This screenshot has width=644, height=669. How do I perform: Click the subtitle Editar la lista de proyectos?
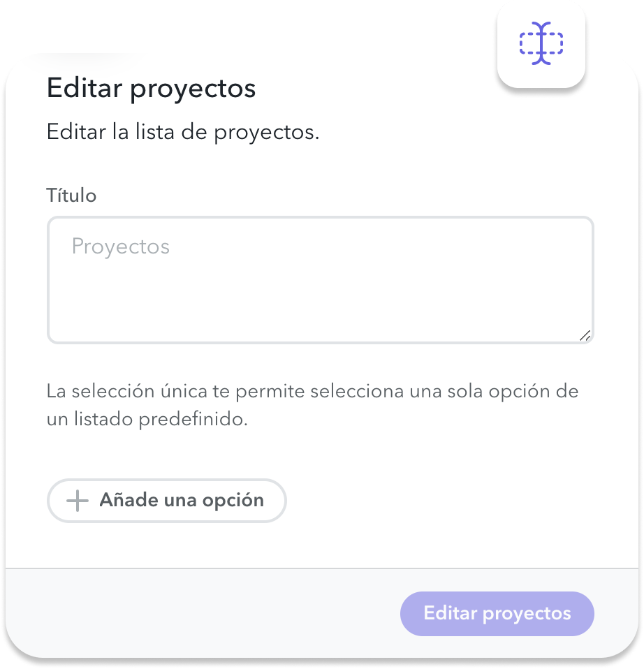[x=183, y=132]
